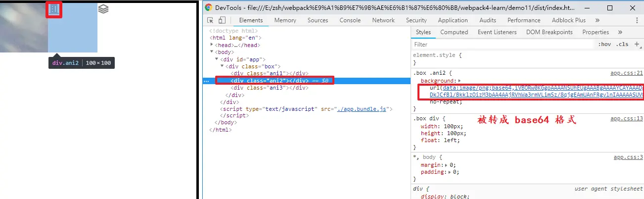Select the Properties sidebar tab
The height and width of the screenshot is (199, 644).
tap(596, 32)
